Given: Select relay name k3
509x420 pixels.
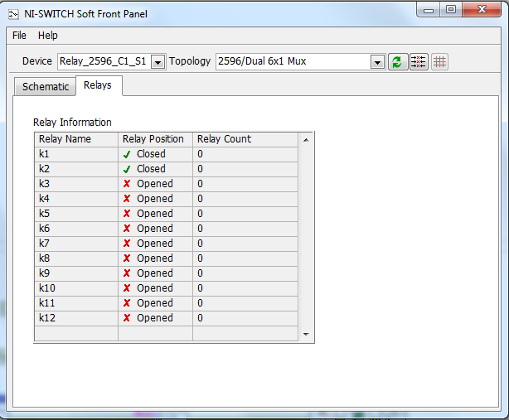Looking at the screenshot, I should [x=76, y=184].
